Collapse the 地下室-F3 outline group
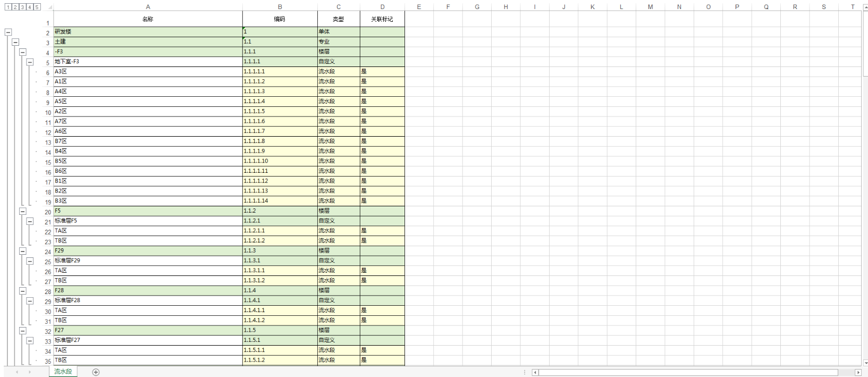This screenshot has width=868, height=377. coord(30,62)
